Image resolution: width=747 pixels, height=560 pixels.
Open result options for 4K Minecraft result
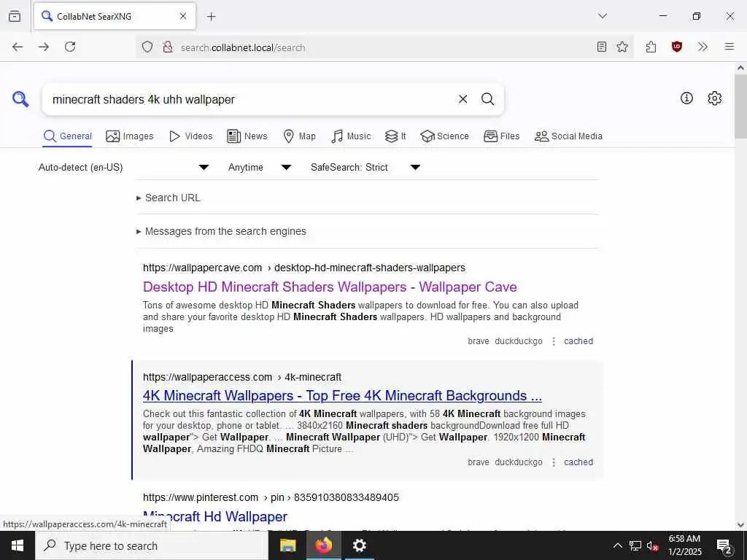coord(554,462)
